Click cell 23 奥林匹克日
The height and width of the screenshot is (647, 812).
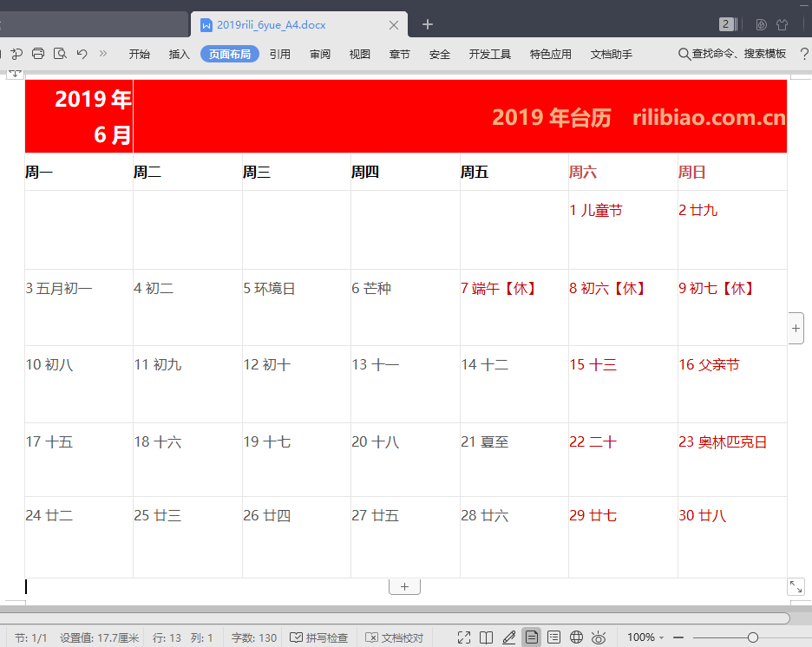[732, 460]
